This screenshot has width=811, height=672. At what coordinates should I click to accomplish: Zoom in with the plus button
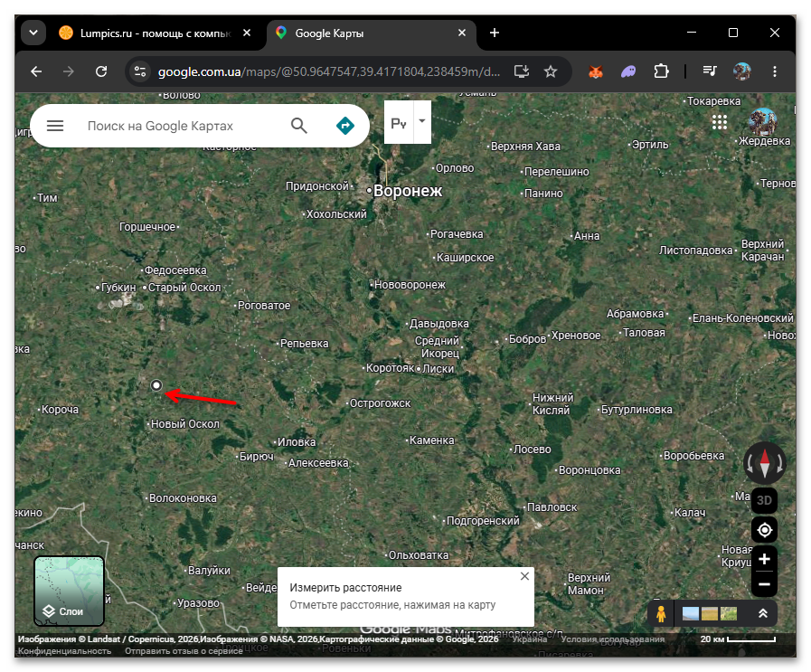[x=765, y=559]
